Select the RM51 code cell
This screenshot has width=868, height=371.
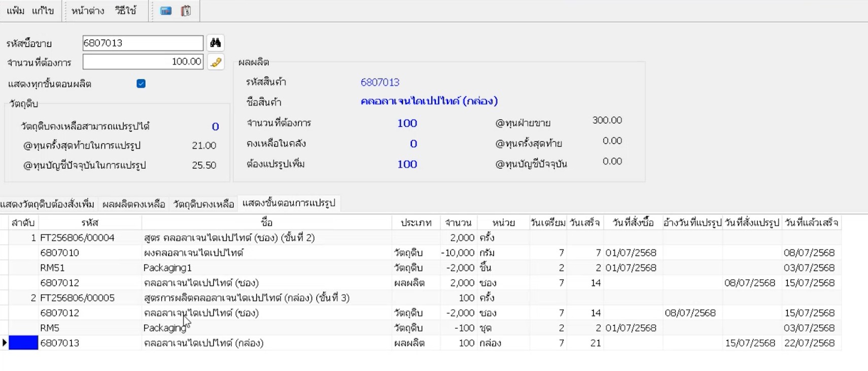coord(90,268)
